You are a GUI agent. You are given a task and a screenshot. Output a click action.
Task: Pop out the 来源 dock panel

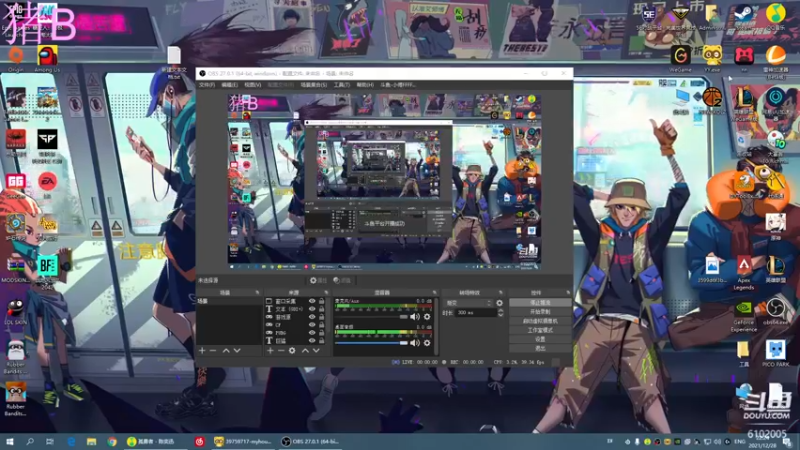pyautogui.click(x=326, y=292)
